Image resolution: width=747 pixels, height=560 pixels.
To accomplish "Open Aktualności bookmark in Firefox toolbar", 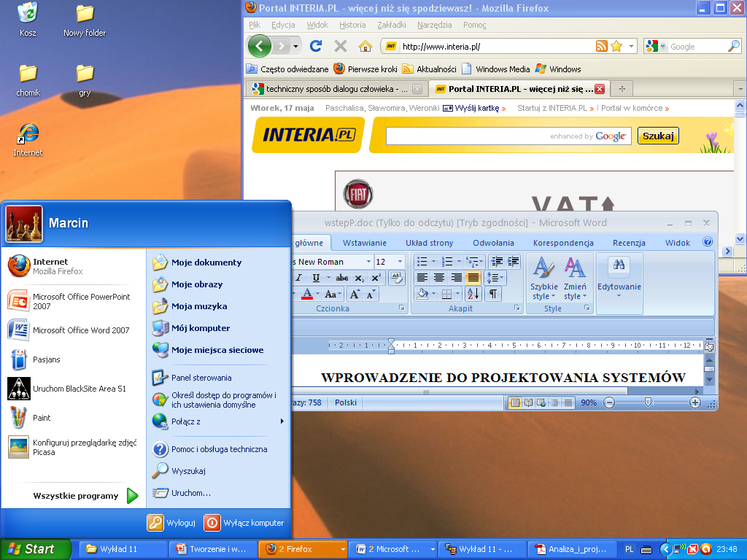I will [x=429, y=69].
